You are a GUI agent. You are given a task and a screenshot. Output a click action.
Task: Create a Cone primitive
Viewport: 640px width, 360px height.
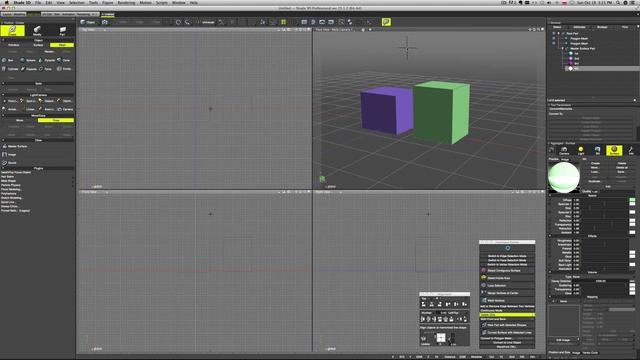(64, 60)
